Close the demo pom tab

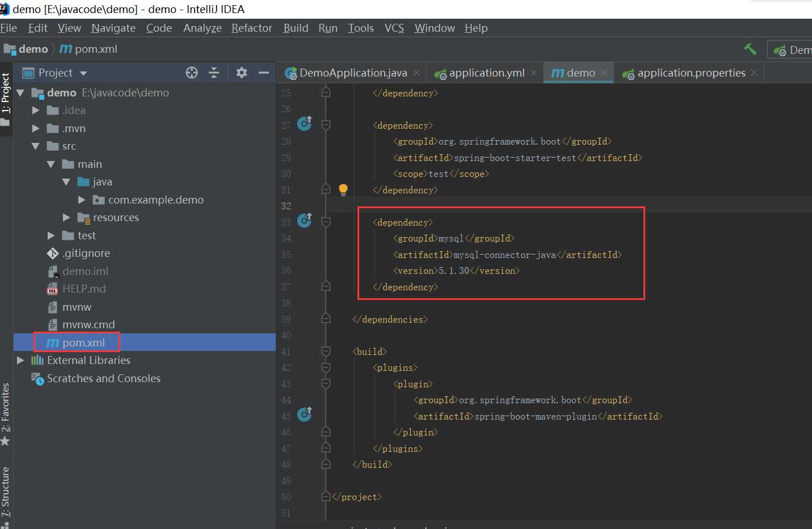click(604, 73)
